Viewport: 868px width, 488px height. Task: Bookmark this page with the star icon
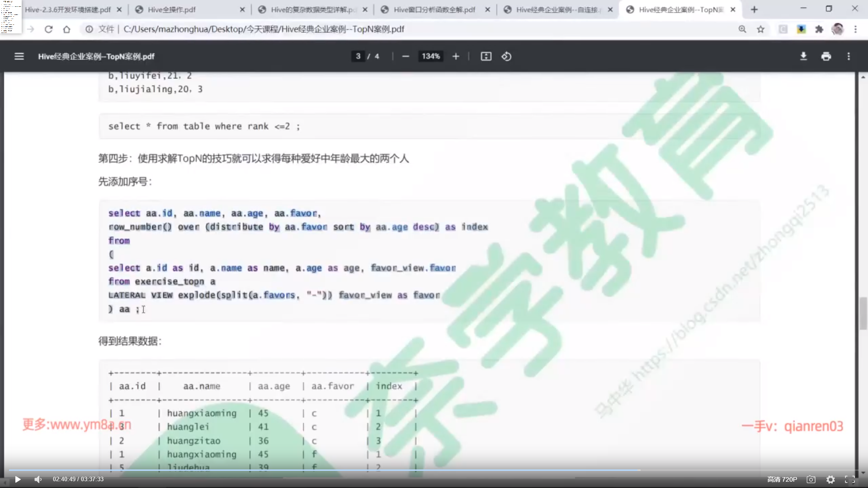click(761, 29)
